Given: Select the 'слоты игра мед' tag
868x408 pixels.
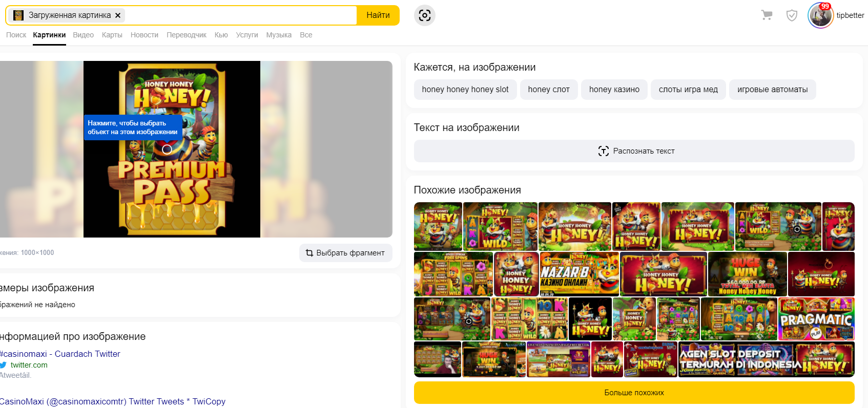Looking at the screenshot, I should tap(688, 90).
